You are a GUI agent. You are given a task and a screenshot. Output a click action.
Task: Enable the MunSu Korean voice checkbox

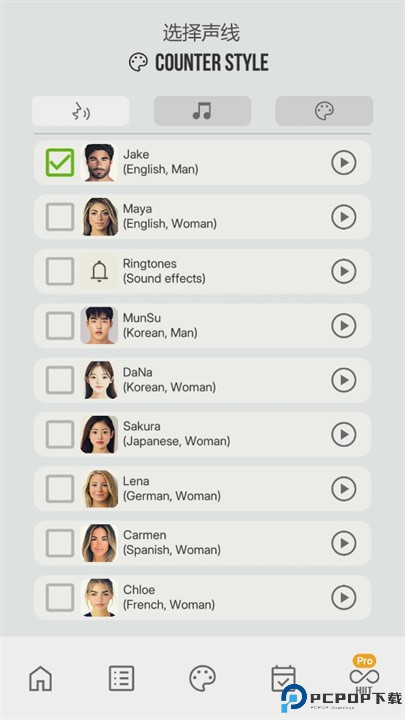click(x=60, y=326)
